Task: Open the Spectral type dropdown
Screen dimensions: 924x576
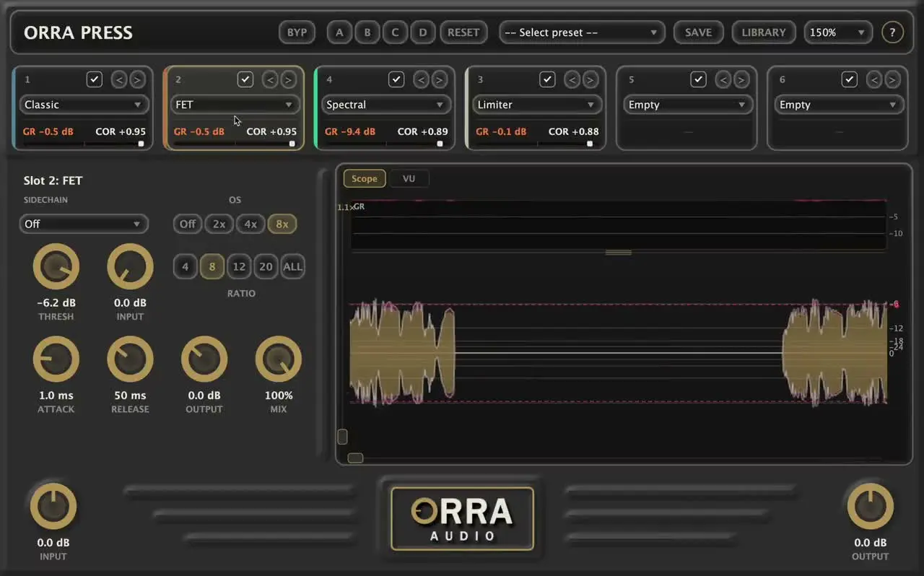Action: point(385,105)
